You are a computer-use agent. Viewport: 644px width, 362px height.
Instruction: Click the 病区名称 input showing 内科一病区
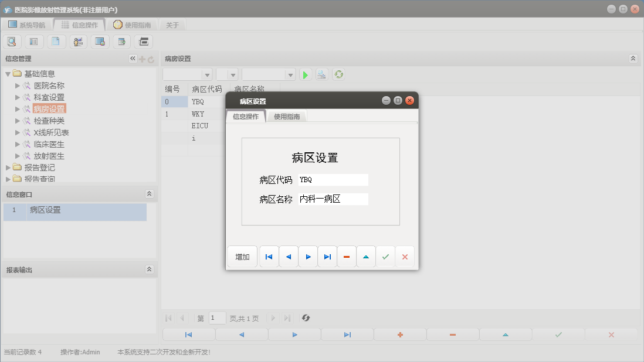tap(333, 199)
